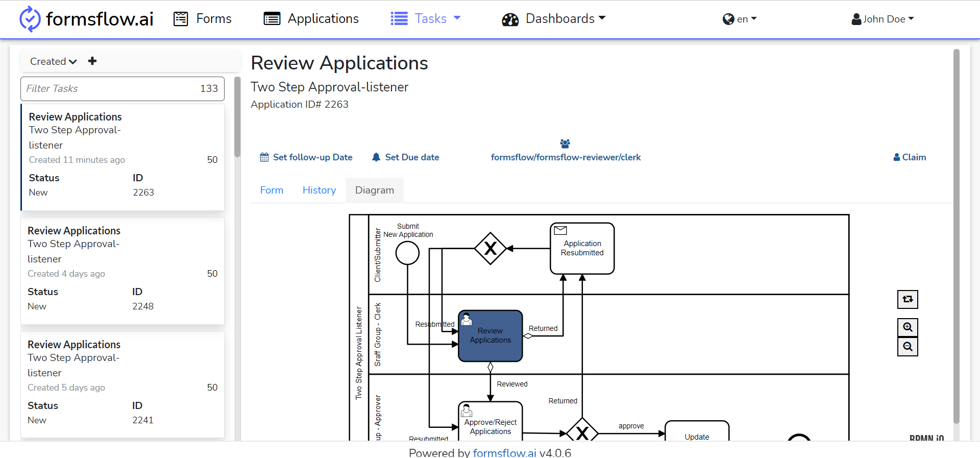Screen dimensions: 980x458
Task: Add a new filter with plus icon
Action: point(92,61)
